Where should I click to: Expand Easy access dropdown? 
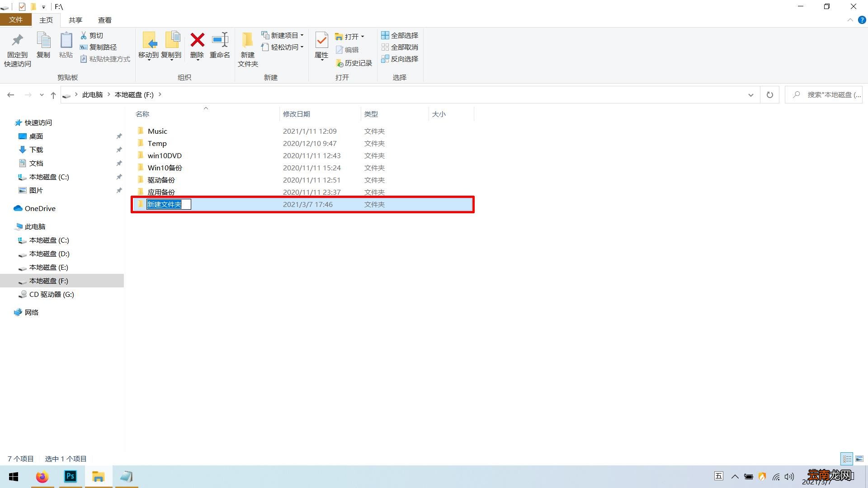[x=302, y=47]
